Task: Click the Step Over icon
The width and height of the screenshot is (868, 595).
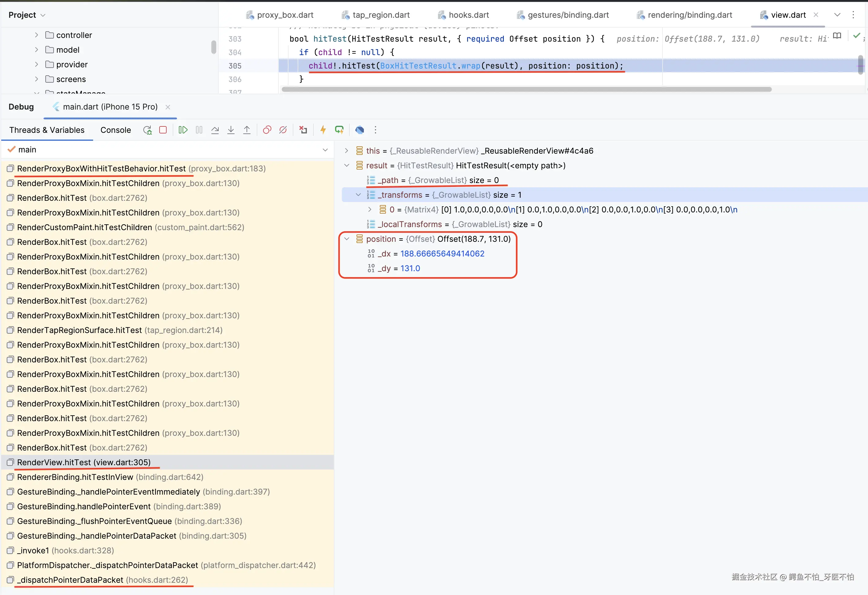Action: click(215, 130)
